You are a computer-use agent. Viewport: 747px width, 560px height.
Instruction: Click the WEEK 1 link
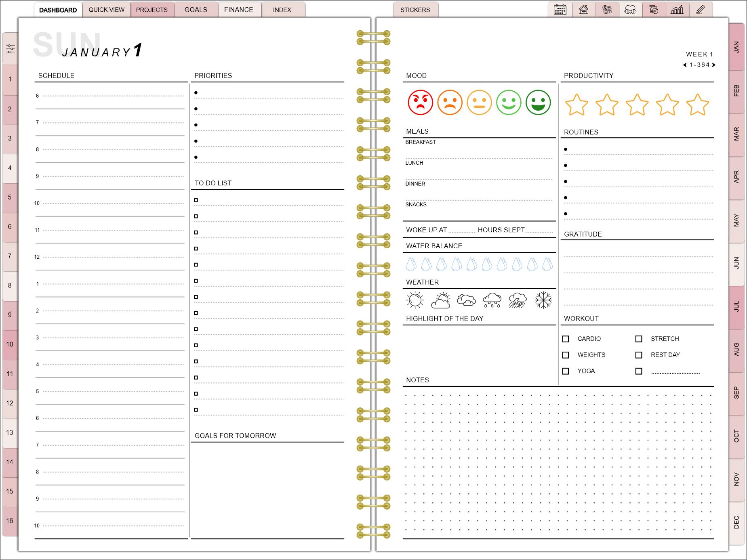point(699,54)
